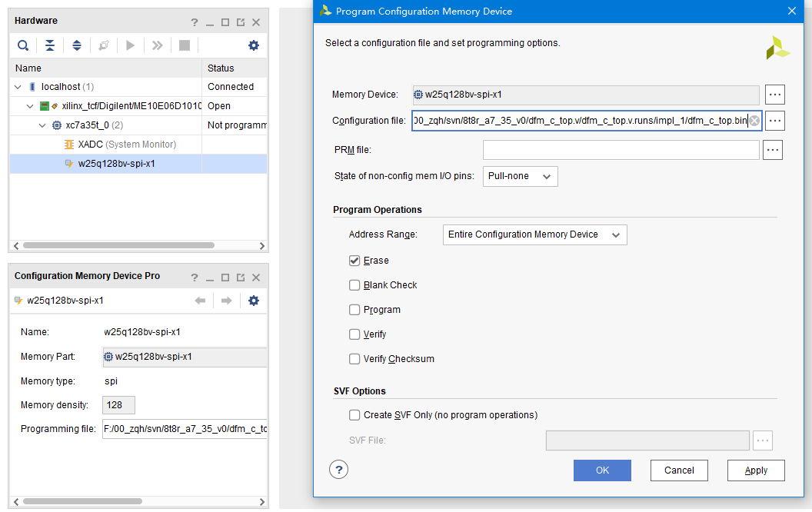Click Memory density value field

pyautogui.click(x=118, y=405)
